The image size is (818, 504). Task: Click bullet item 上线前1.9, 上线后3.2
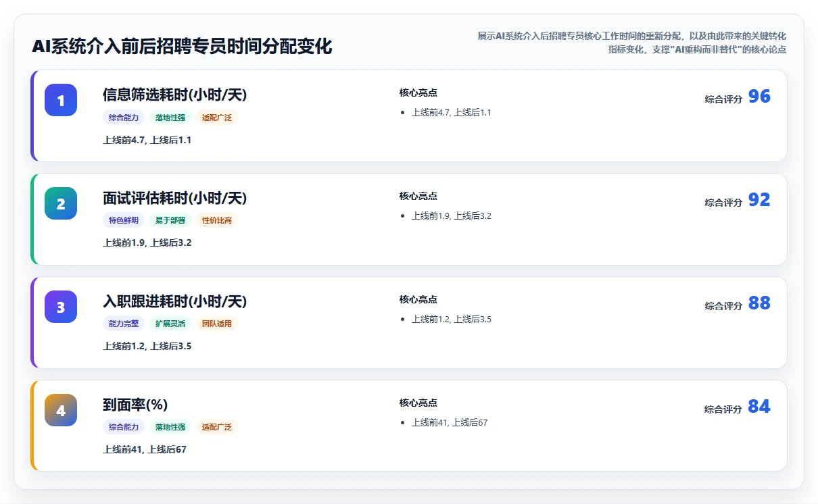[x=452, y=216]
